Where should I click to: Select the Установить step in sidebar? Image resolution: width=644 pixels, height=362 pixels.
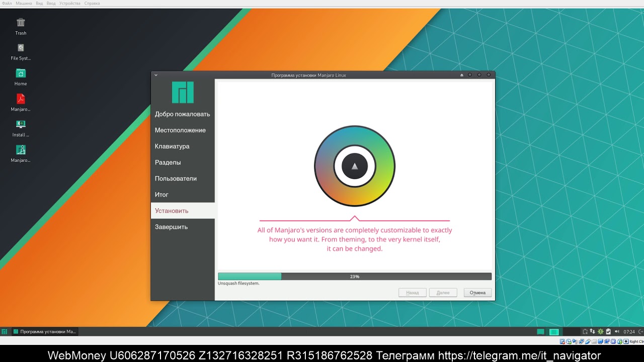point(183,211)
